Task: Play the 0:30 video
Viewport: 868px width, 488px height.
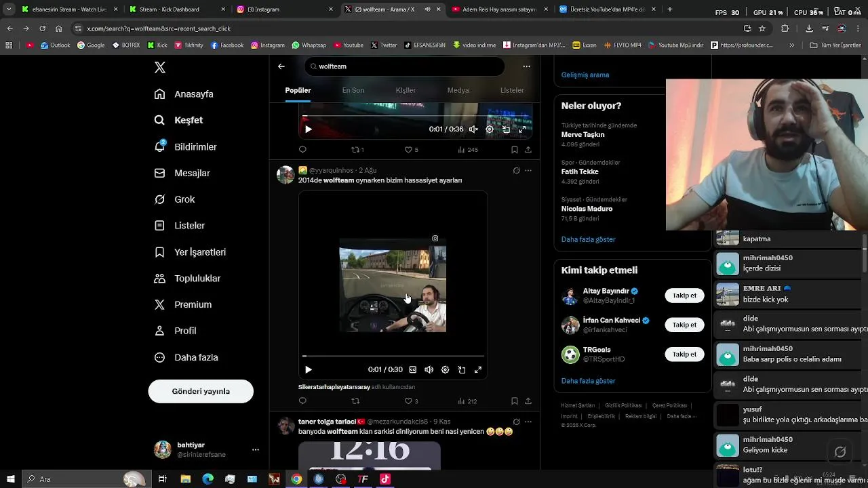Action: pyautogui.click(x=308, y=370)
